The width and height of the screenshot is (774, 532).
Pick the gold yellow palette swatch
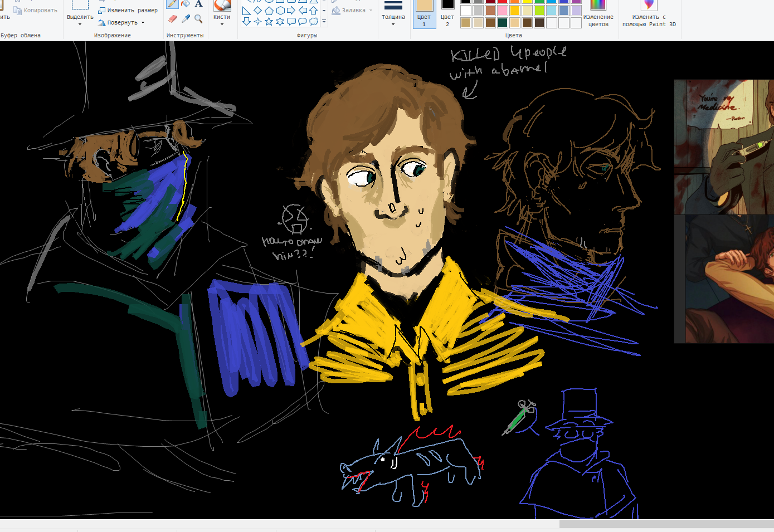515,11
